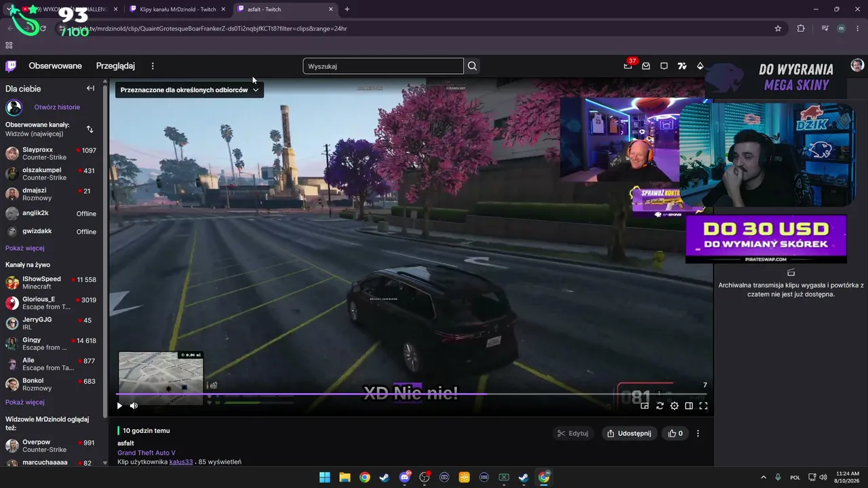Open the Chrome media control button

click(825, 28)
